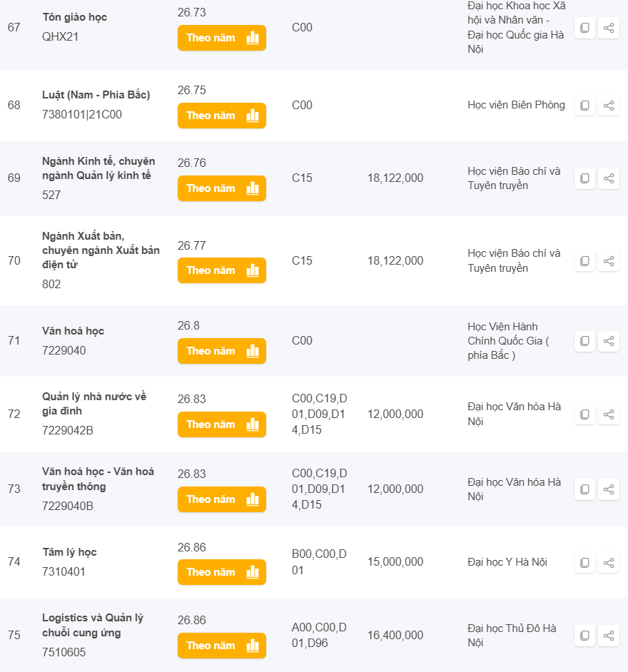This screenshot has width=628, height=672.
Task: Share the Xuất bản điện tử entry
Action: (x=609, y=261)
